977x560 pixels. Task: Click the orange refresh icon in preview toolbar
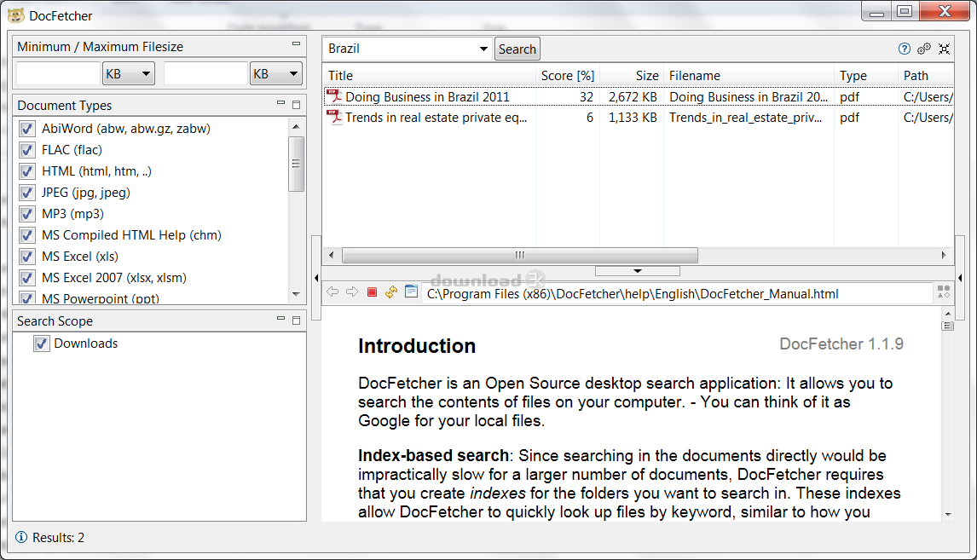click(x=391, y=292)
